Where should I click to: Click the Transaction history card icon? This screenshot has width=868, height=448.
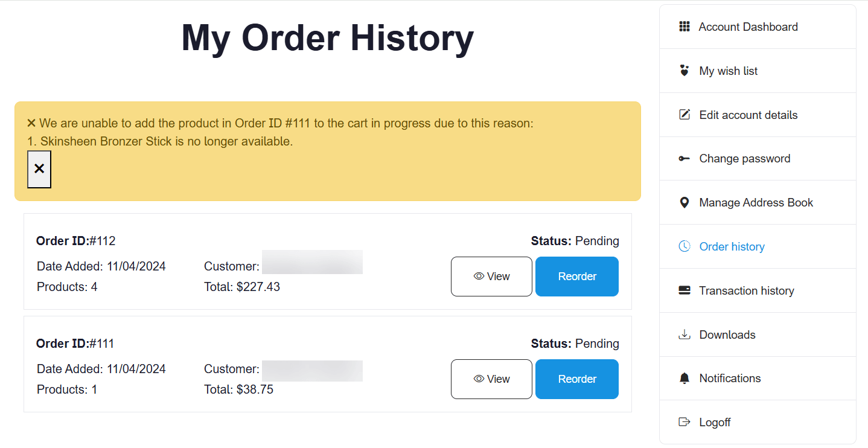point(684,290)
